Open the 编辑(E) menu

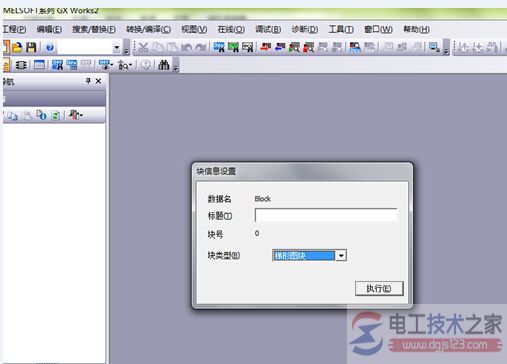[49, 29]
